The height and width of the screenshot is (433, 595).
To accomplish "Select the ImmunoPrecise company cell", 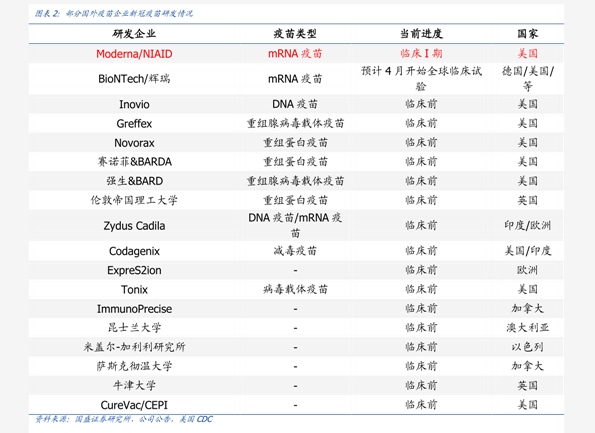I will pyautogui.click(x=134, y=309).
